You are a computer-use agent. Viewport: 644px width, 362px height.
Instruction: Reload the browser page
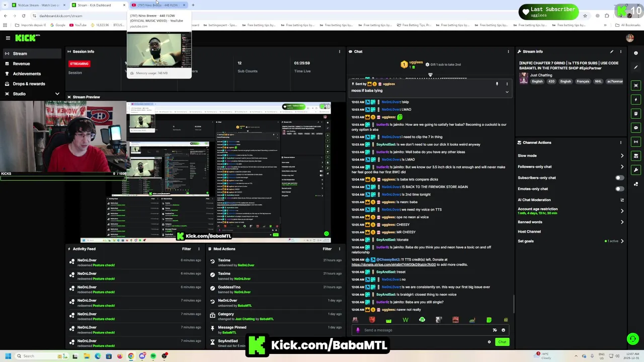point(24,16)
